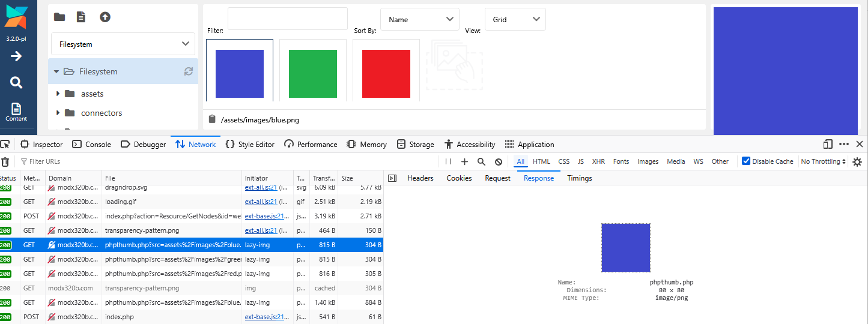Click the upload files icon in file tree toolbar
The image size is (868, 324).
105,17
